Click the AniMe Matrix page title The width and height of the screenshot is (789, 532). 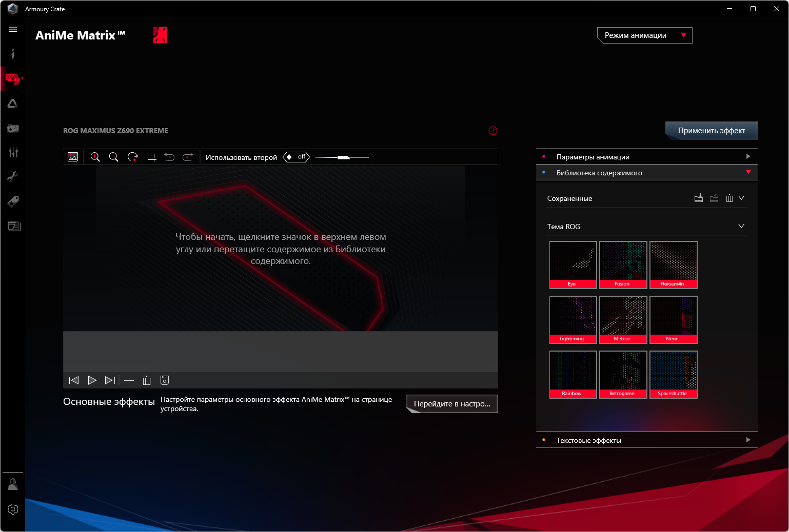click(81, 35)
